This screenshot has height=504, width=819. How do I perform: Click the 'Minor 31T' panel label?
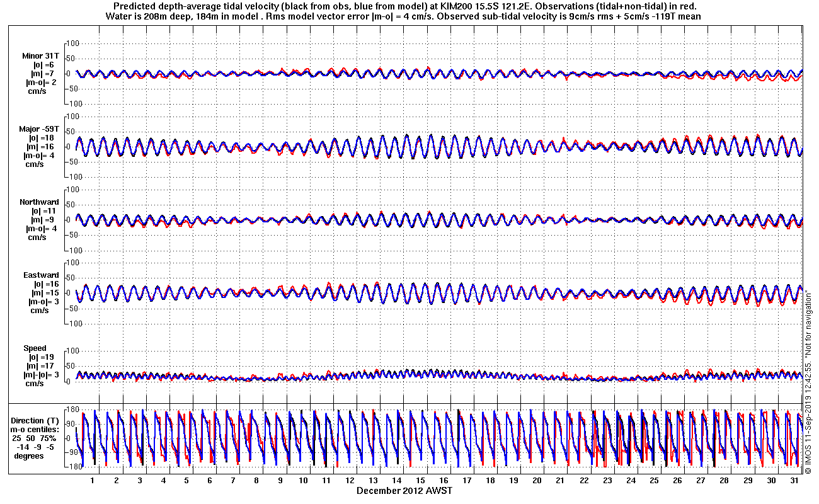(x=39, y=55)
